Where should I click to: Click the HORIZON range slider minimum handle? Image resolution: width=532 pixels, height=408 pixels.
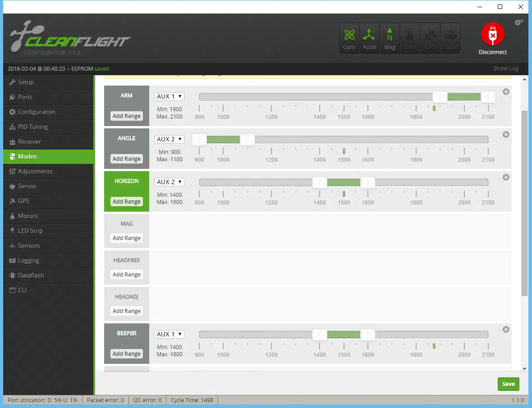(x=320, y=182)
